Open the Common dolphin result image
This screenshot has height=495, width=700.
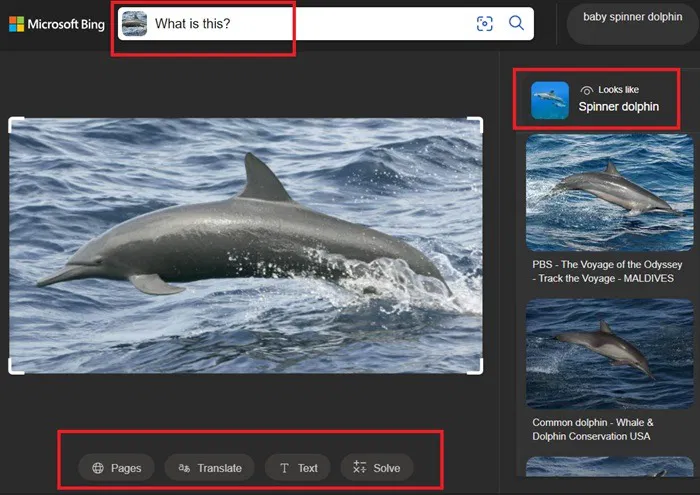pos(609,353)
